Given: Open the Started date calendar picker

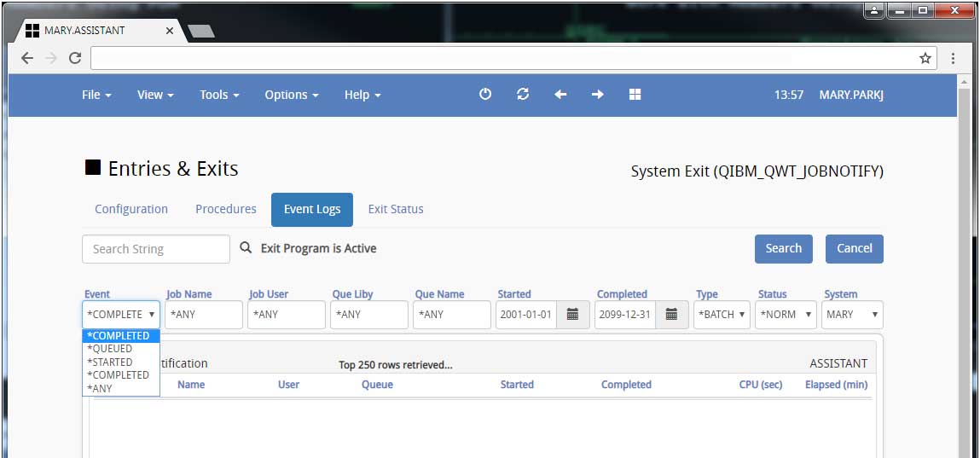Looking at the screenshot, I should pyautogui.click(x=573, y=315).
